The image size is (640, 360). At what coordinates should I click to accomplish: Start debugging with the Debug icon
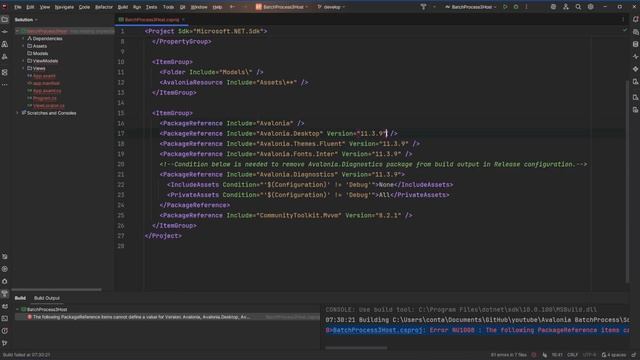pyautogui.click(x=516, y=7)
